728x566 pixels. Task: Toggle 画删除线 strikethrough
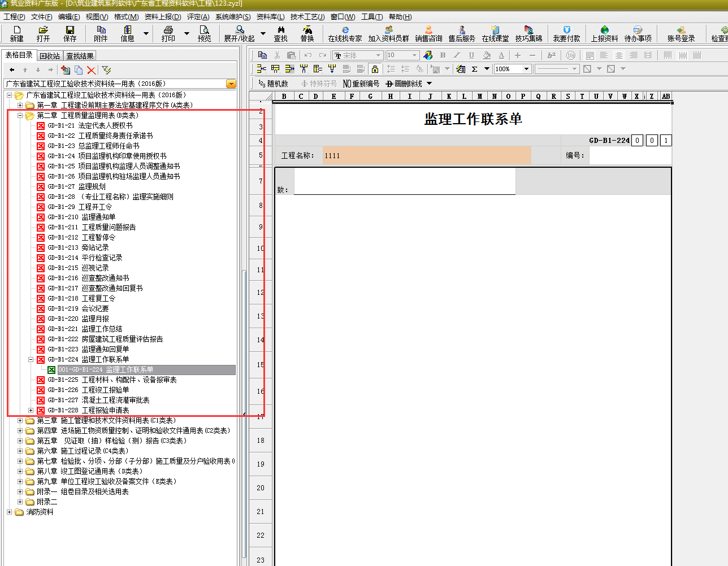404,84
